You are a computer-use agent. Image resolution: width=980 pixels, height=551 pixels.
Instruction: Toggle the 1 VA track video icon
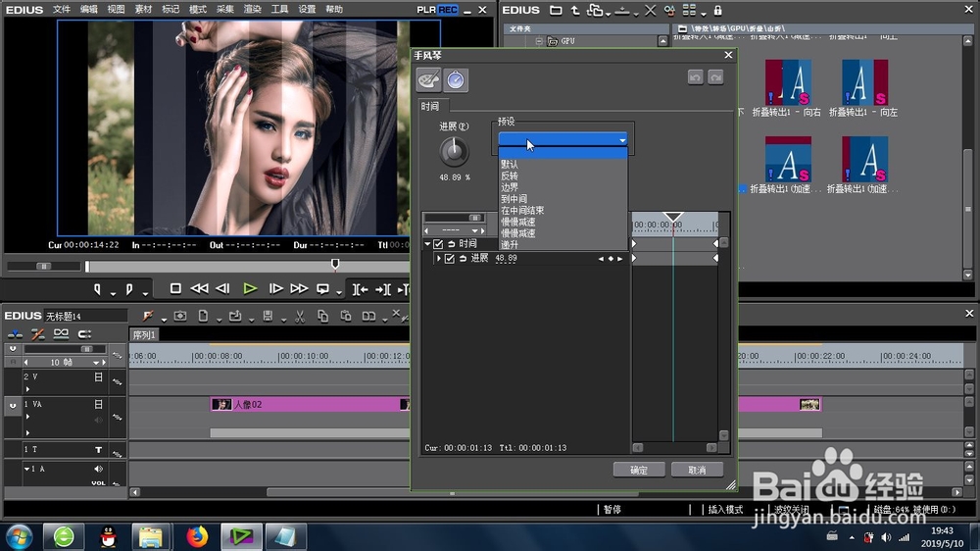point(98,405)
